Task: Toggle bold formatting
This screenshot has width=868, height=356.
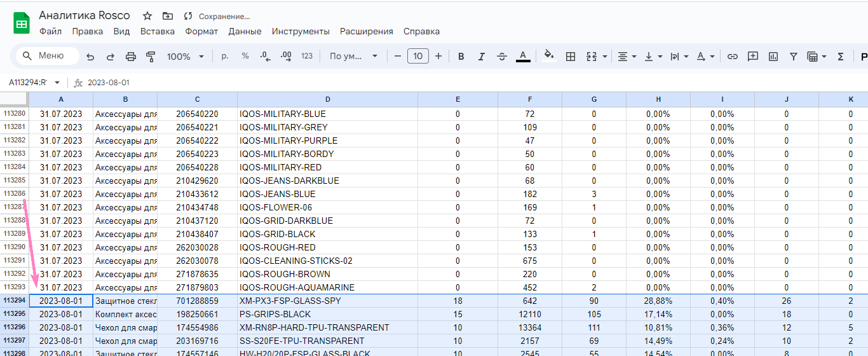Action: coord(461,57)
